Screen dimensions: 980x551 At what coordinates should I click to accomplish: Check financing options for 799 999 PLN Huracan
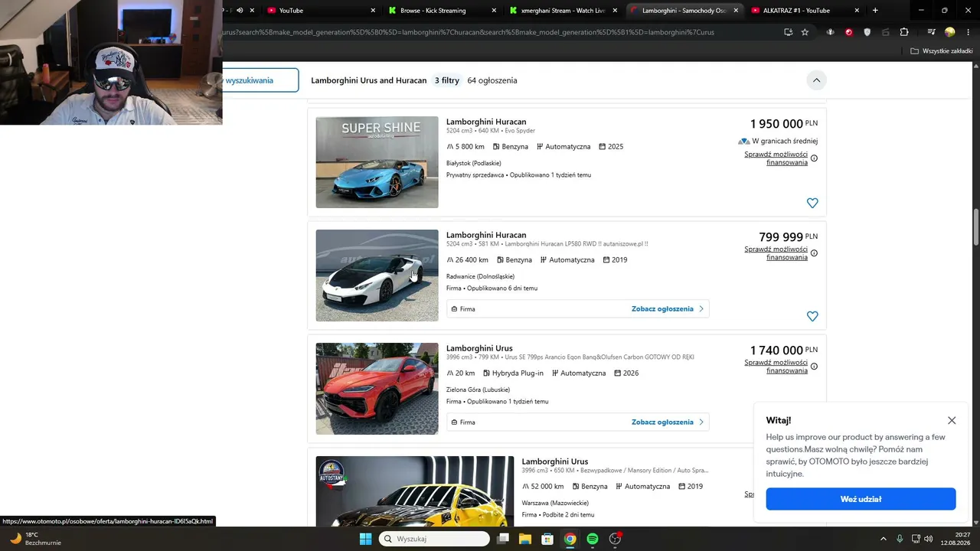tap(776, 253)
